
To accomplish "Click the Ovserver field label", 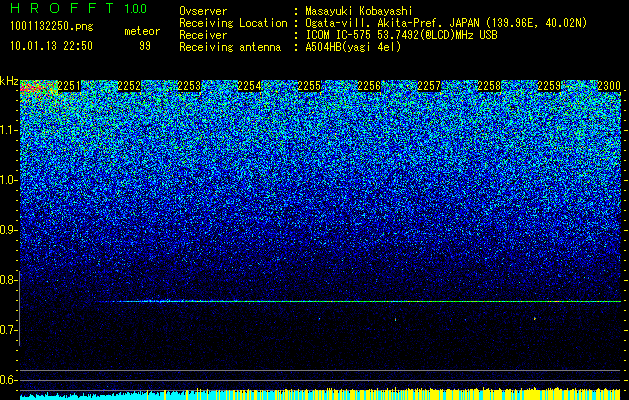I will [203, 11].
